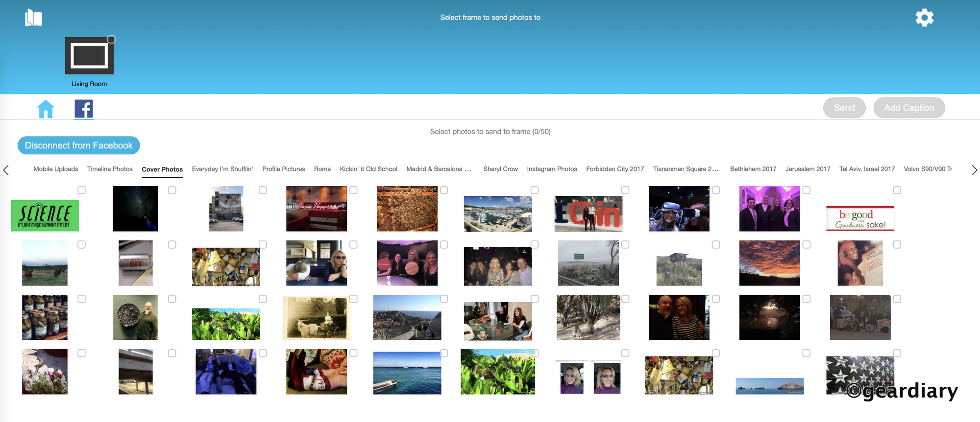Click the Add Caption button
Screen dimensions: 980x422
tap(909, 108)
